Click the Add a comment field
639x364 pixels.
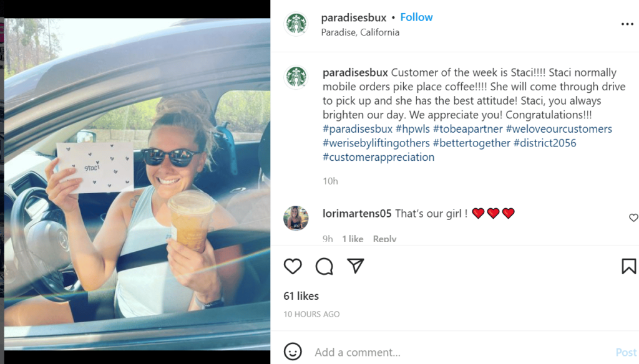coord(461,352)
